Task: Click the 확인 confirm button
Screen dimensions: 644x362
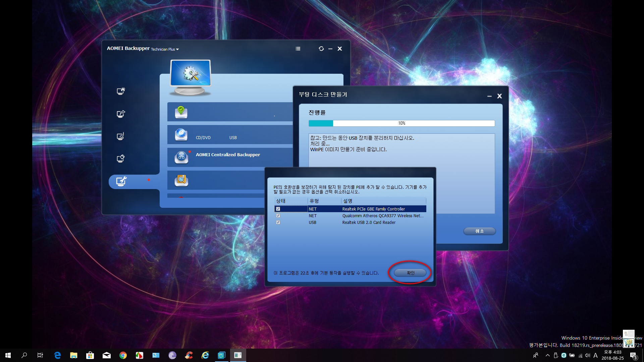Action: [x=411, y=273]
